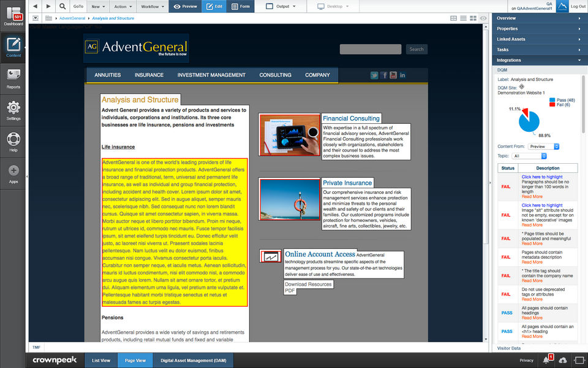Screen dimensions: 588x368
Task: Expand the Linked Assets panel section
Action: point(540,39)
